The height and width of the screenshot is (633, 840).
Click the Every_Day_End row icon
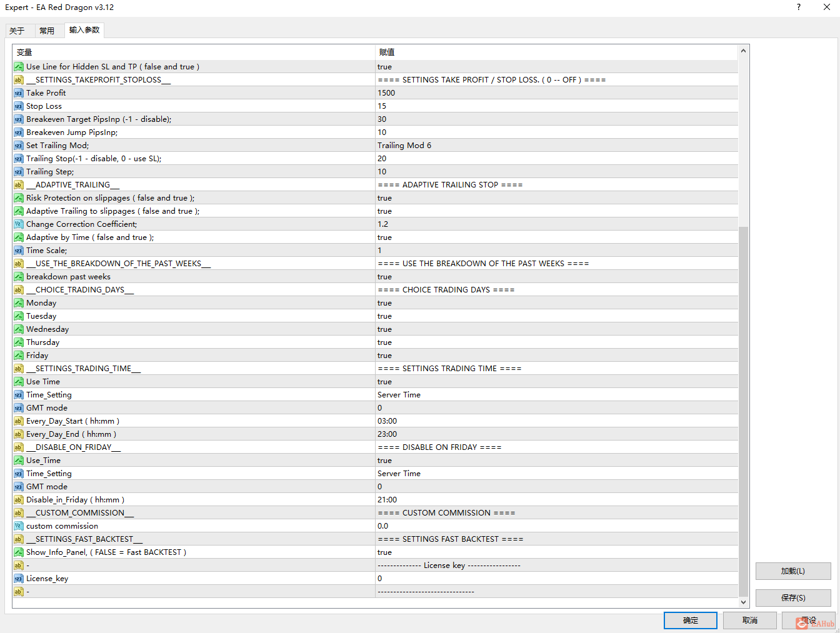tap(19, 434)
